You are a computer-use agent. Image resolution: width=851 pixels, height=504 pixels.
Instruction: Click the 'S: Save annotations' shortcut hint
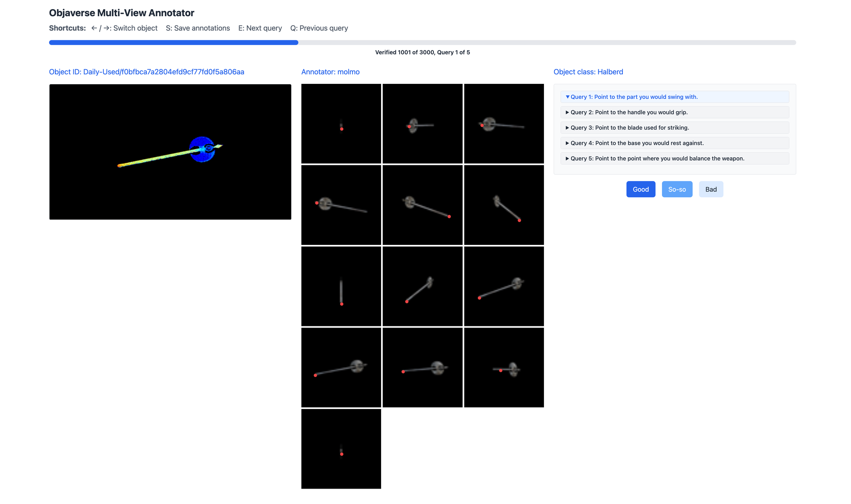(x=198, y=28)
